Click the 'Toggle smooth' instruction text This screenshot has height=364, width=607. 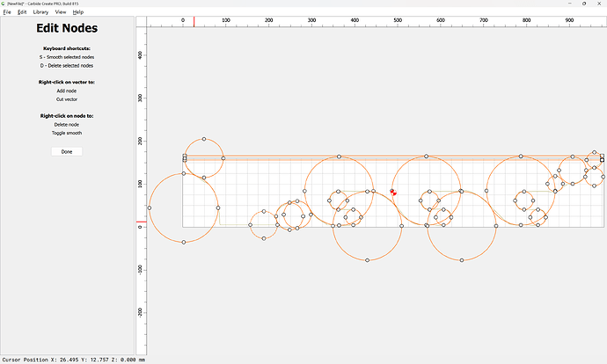pos(67,132)
